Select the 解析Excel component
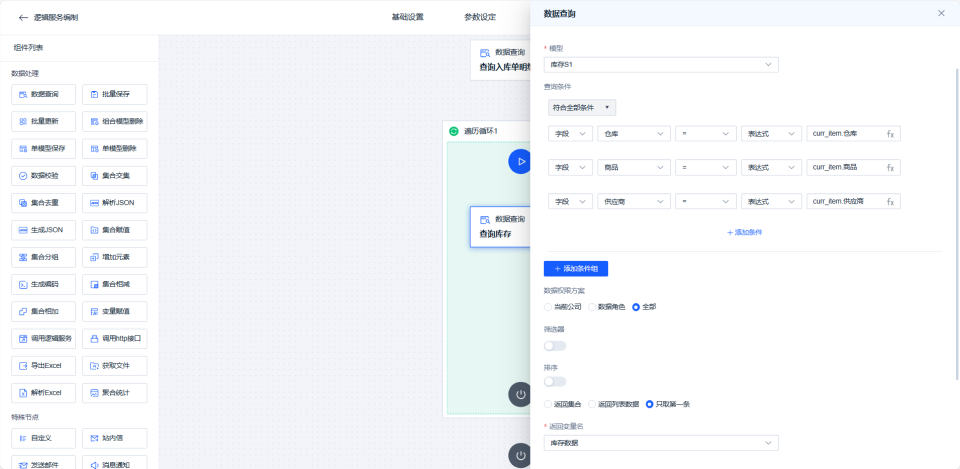This screenshot has height=469, width=960. 43,393
